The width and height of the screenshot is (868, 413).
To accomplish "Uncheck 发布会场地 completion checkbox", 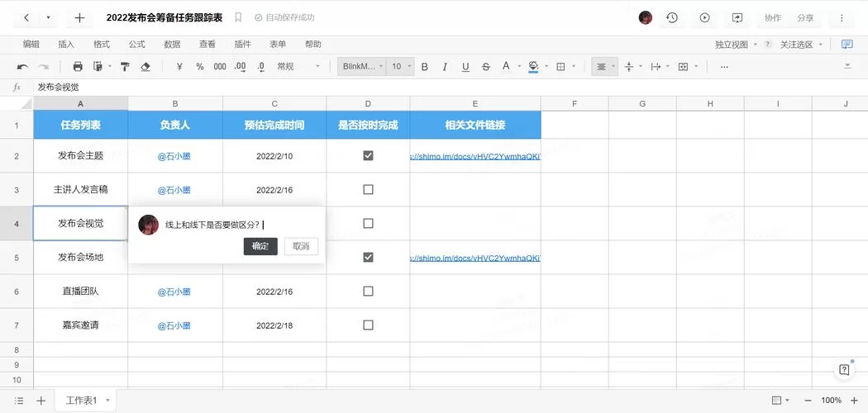I will pos(368,257).
